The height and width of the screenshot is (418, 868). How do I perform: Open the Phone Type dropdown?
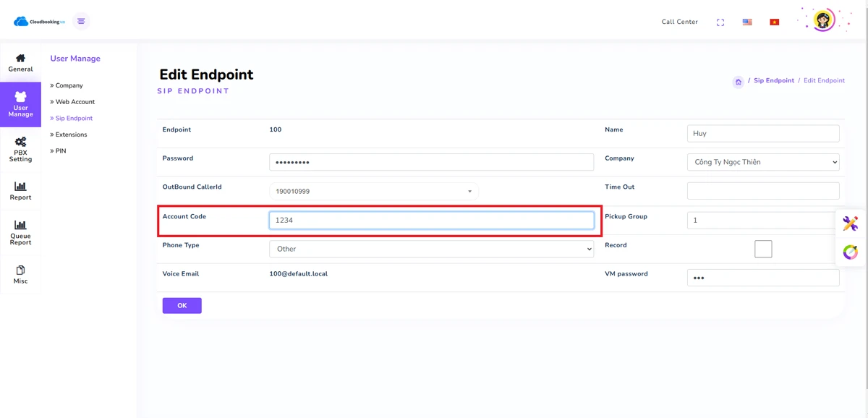tap(431, 249)
